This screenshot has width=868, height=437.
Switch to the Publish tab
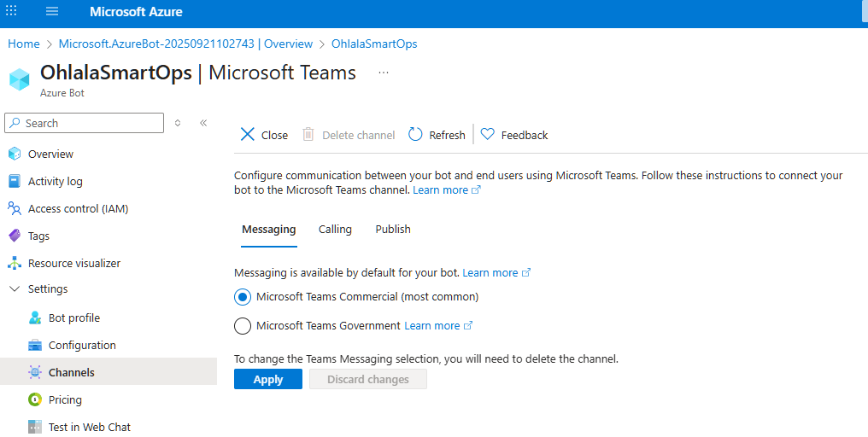click(x=393, y=230)
